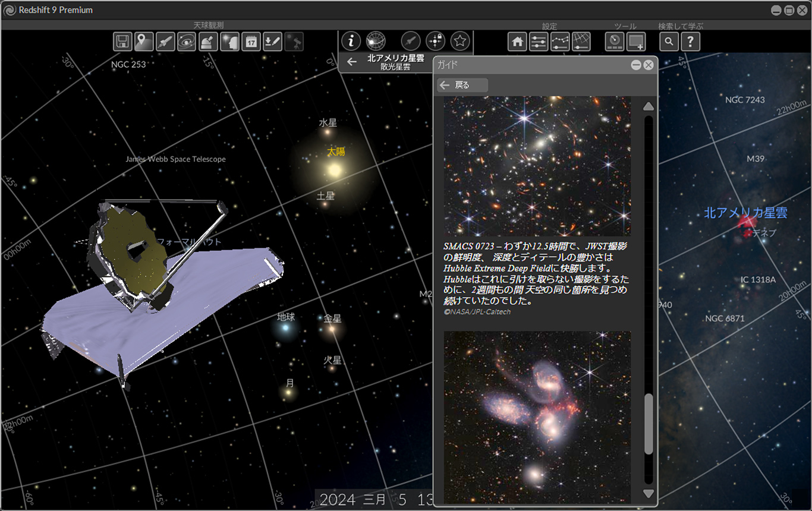Image resolution: width=812 pixels, height=511 pixels.
Task: Minimize the ガイド guide panel
Action: pos(635,65)
